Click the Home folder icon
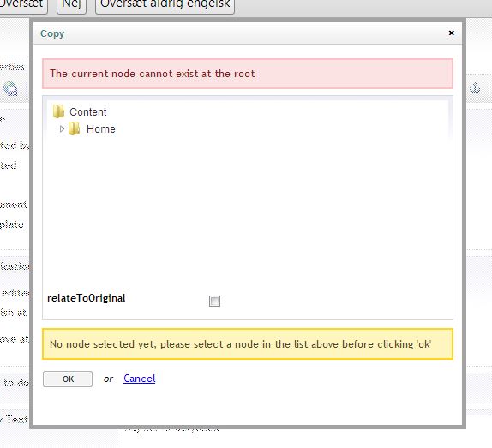The width and height of the screenshot is (492, 448). pos(75,128)
